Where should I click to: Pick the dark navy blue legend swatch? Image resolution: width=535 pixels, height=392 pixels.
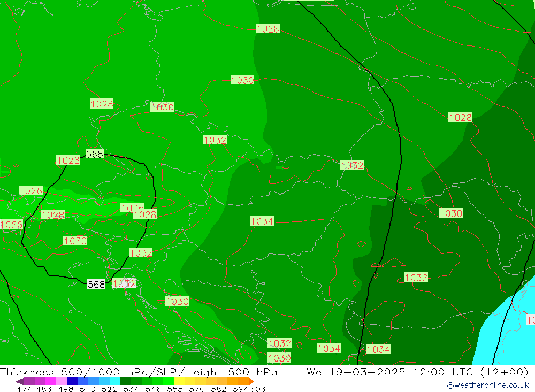click(x=72, y=381)
